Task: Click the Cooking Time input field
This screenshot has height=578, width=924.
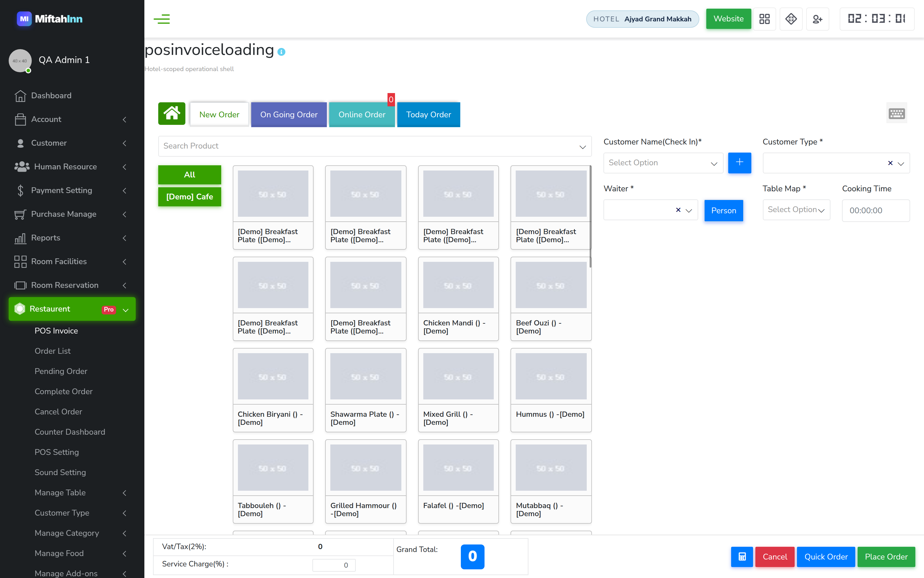Action: click(875, 211)
